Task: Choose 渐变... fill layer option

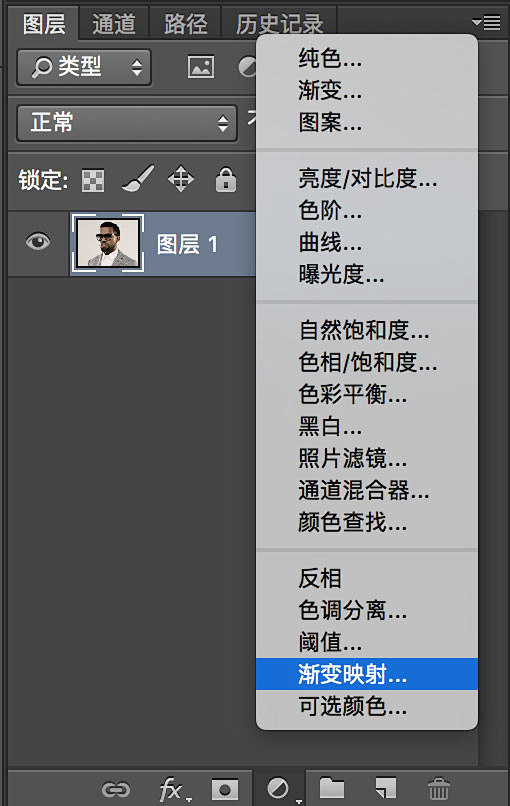Action: pos(367,90)
